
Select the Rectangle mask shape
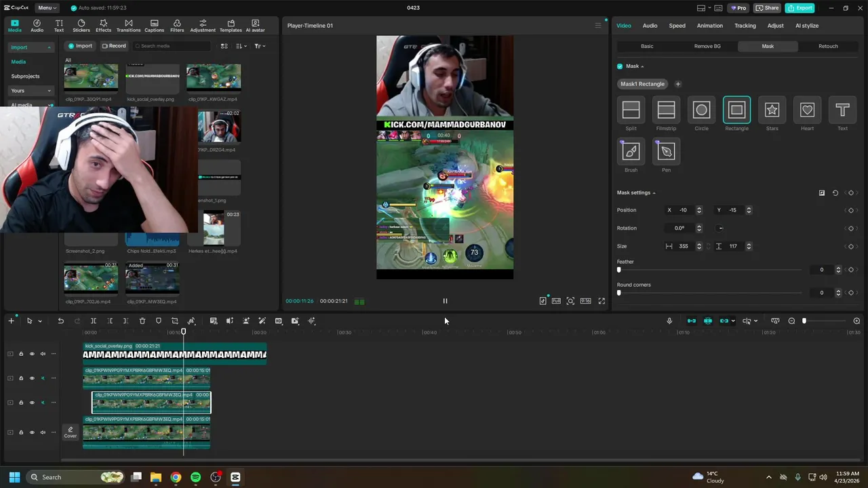pyautogui.click(x=736, y=110)
